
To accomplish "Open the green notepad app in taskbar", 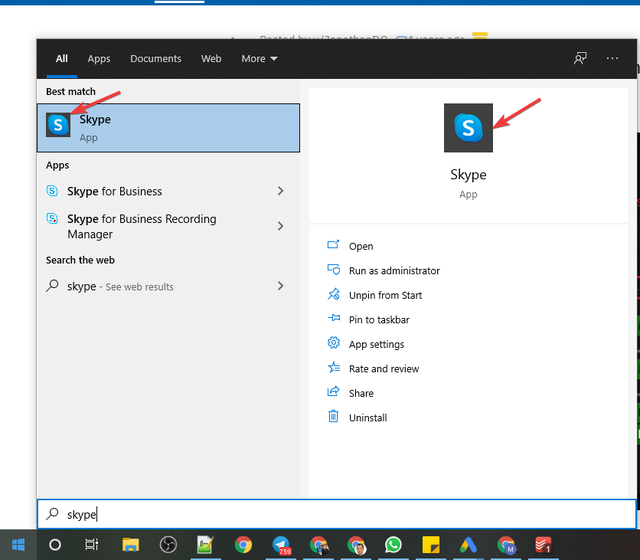I will click(x=205, y=544).
